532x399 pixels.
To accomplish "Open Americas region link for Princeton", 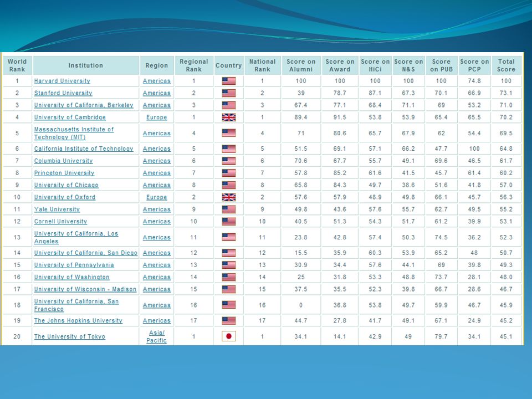I will pyautogui.click(x=157, y=173).
